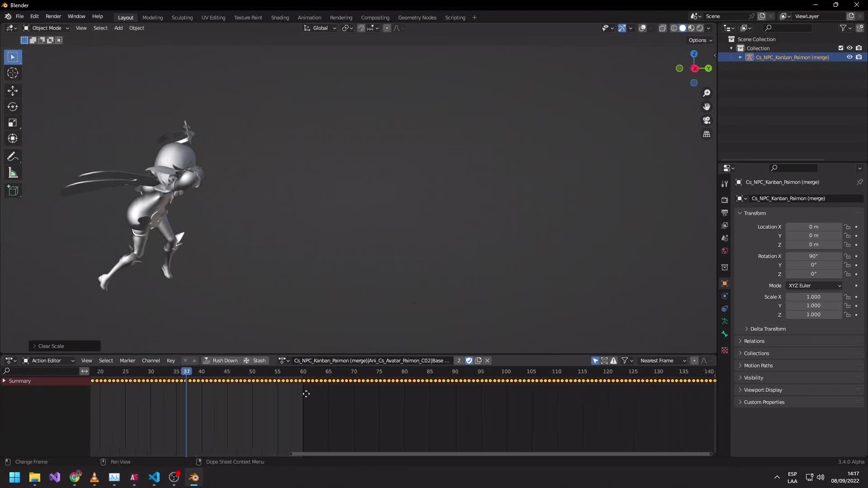The image size is (868, 488).
Task: Open the Global transform orientation dropdown
Action: 320,28
